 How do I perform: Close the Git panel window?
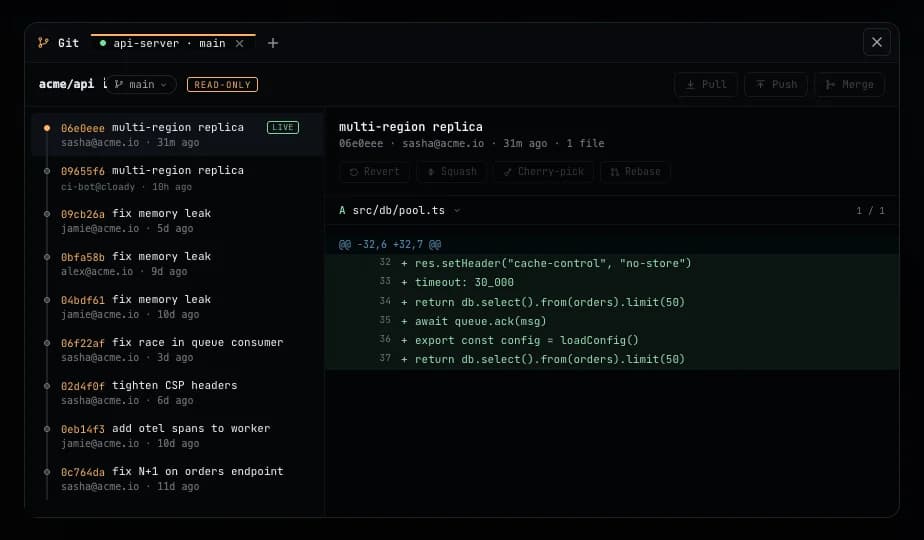876,42
